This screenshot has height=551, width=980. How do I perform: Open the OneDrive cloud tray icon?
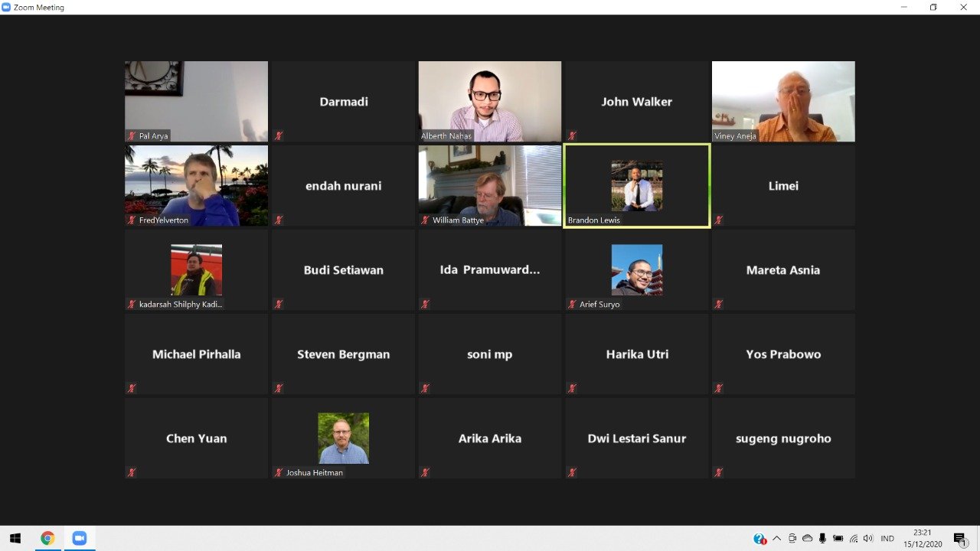coord(807,539)
